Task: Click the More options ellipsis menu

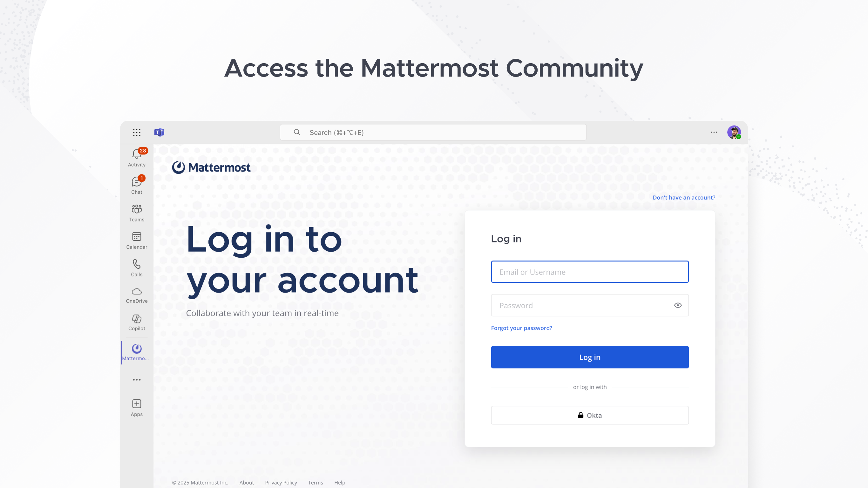Action: (x=714, y=132)
